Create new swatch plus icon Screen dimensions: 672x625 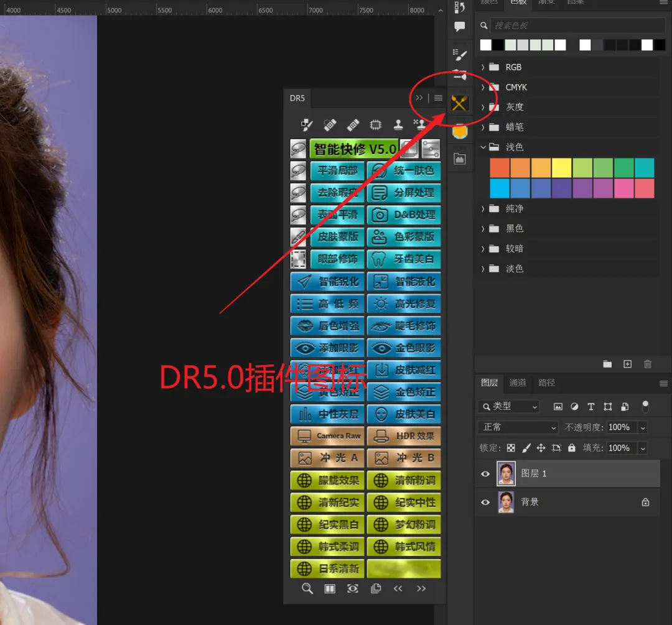(x=627, y=364)
